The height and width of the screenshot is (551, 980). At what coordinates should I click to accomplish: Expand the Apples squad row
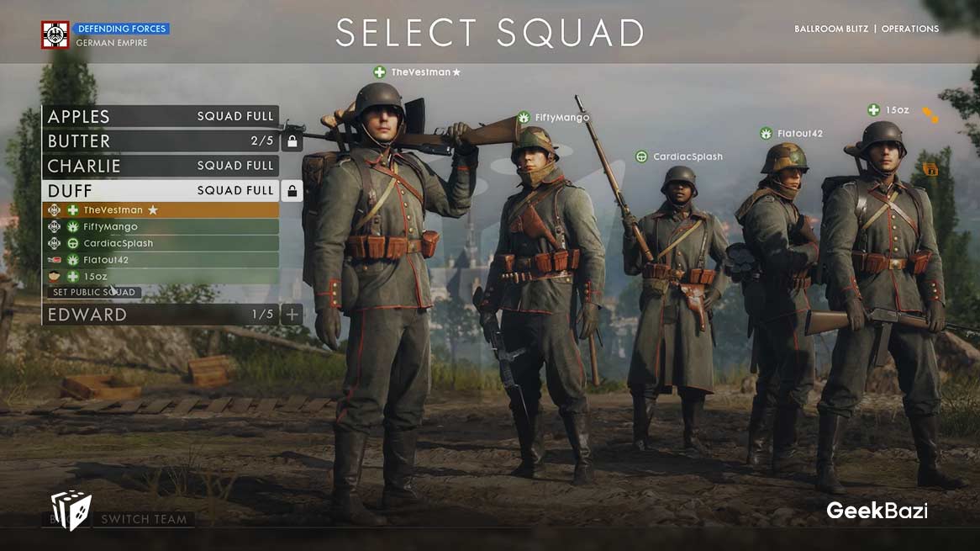(161, 116)
